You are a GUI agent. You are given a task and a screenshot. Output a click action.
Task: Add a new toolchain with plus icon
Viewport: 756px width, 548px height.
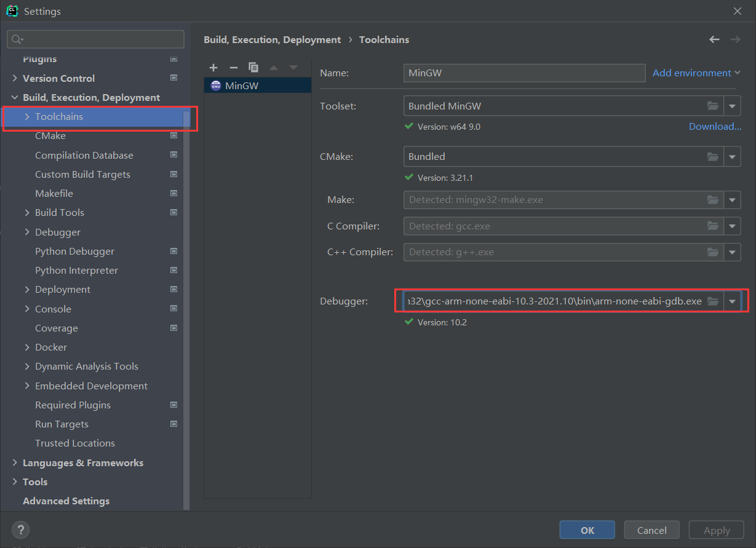pyautogui.click(x=213, y=67)
